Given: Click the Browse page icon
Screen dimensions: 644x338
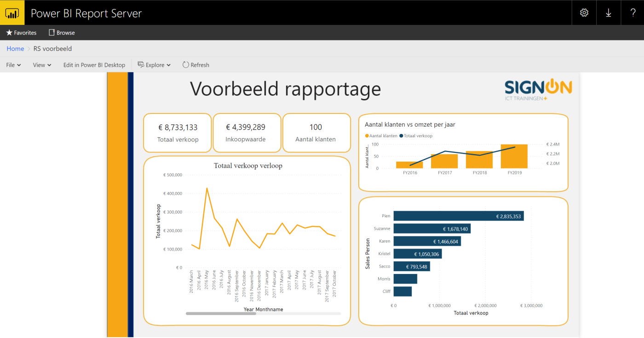Looking at the screenshot, I should tap(52, 33).
